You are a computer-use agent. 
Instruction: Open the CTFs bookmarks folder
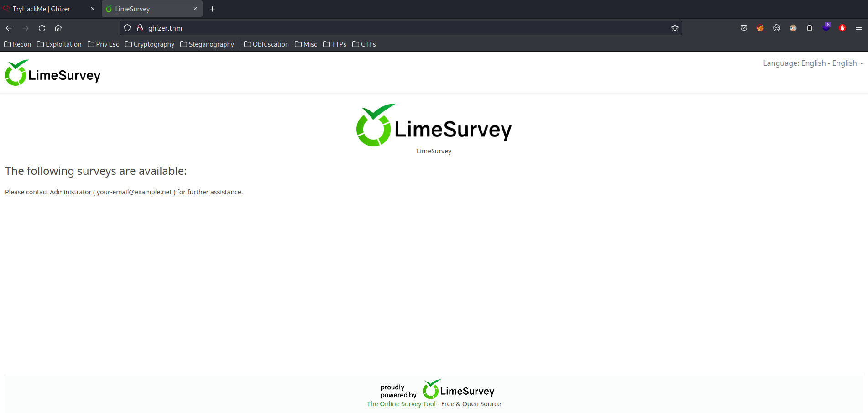click(x=364, y=44)
